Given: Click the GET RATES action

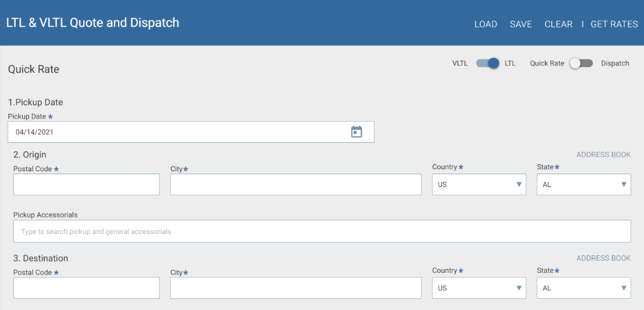Looking at the screenshot, I should coord(614,24).
